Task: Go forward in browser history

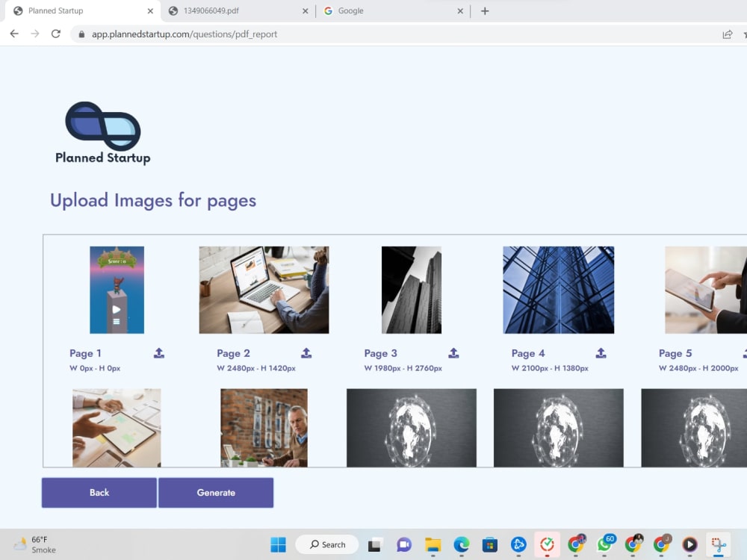Action: pos(35,34)
